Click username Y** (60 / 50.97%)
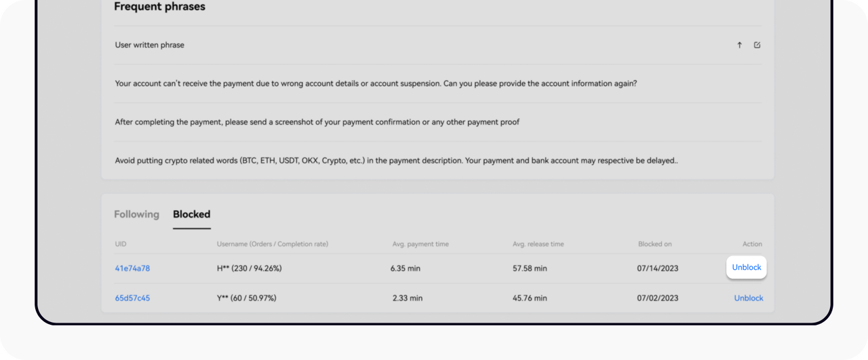This screenshot has height=360, width=868. 246,298
